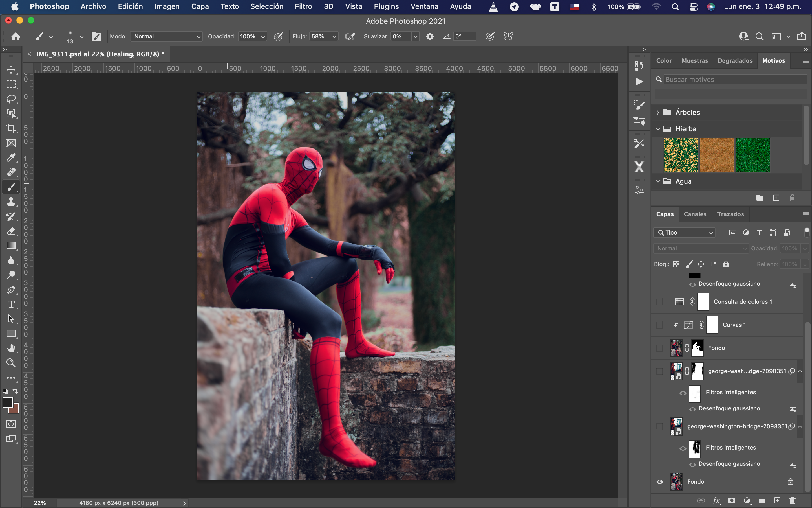
Task: Show the masked Fondo layer
Action: click(x=660, y=348)
